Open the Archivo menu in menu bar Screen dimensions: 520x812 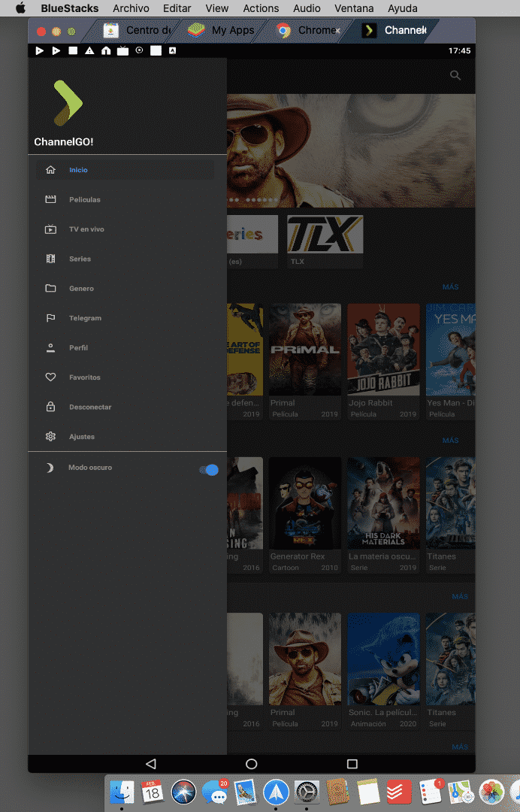tap(131, 8)
